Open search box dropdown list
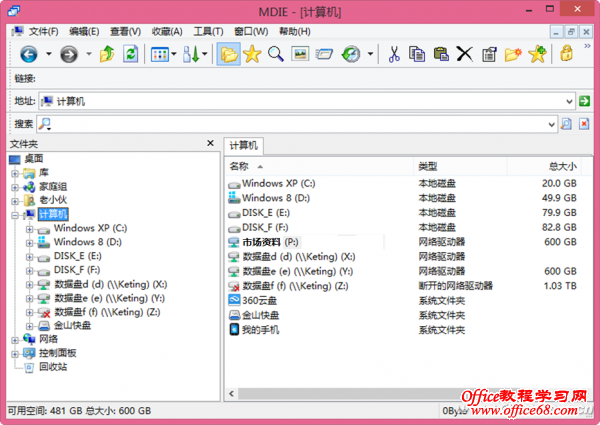Viewport: 600px width, 425px height. coord(551,124)
